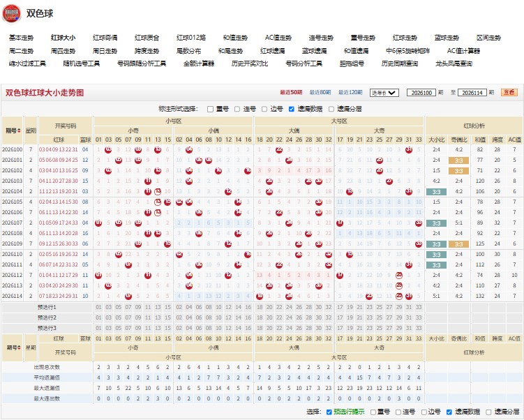Select number 33 in 预选行3

coord(419,328)
